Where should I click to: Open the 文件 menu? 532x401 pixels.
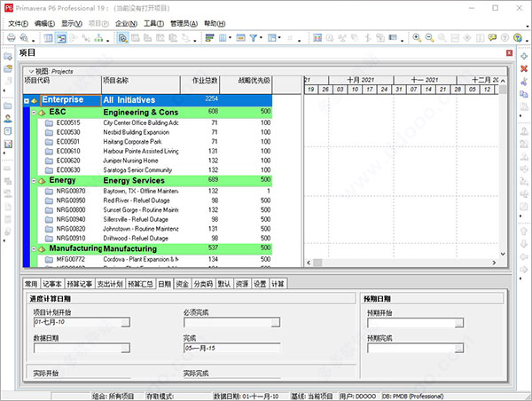pos(18,23)
